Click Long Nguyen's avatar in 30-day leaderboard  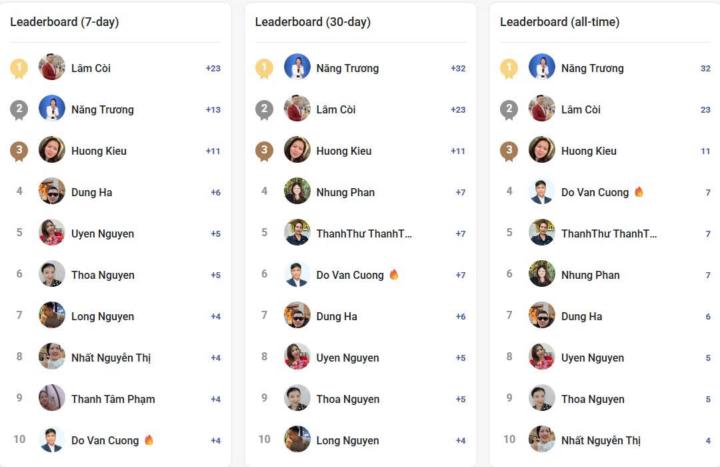click(x=297, y=439)
